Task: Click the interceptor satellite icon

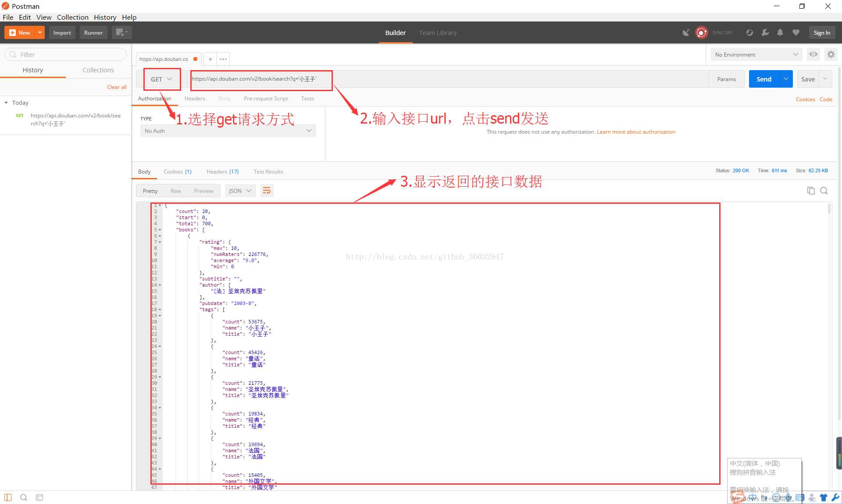Action: pos(686,32)
